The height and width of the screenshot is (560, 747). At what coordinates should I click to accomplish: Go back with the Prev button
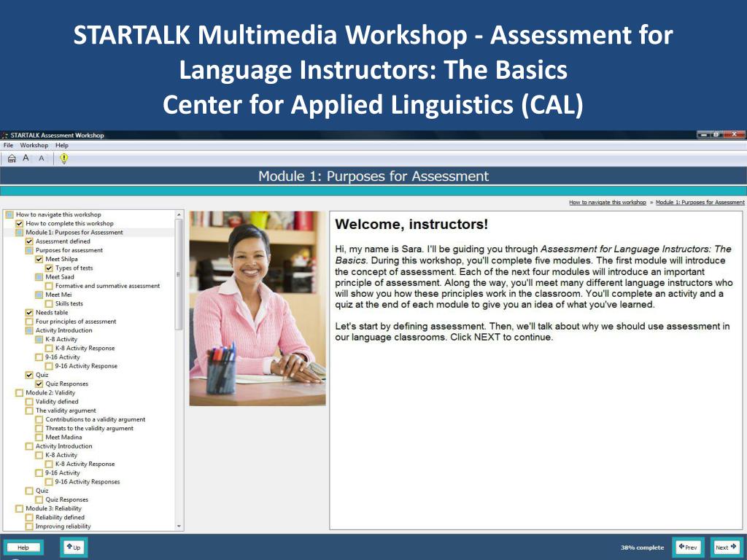(x=688, y=547)
